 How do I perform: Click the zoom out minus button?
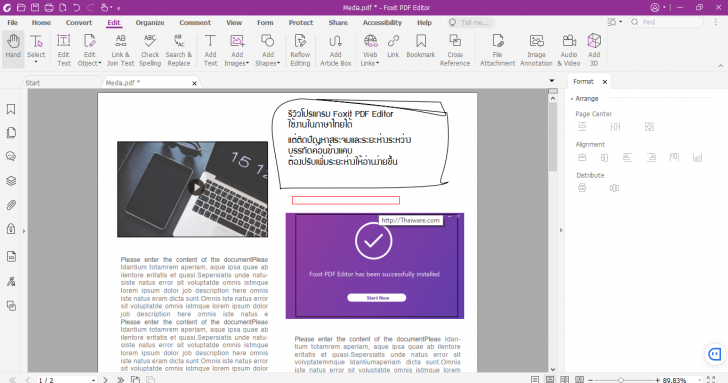pos(591,380)
